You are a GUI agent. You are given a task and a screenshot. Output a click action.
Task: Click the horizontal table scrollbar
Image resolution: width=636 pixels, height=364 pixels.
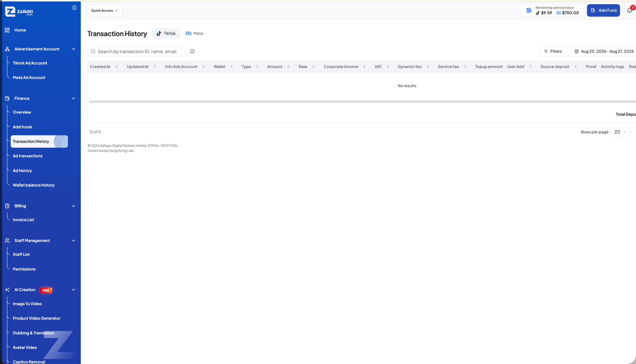362,102
